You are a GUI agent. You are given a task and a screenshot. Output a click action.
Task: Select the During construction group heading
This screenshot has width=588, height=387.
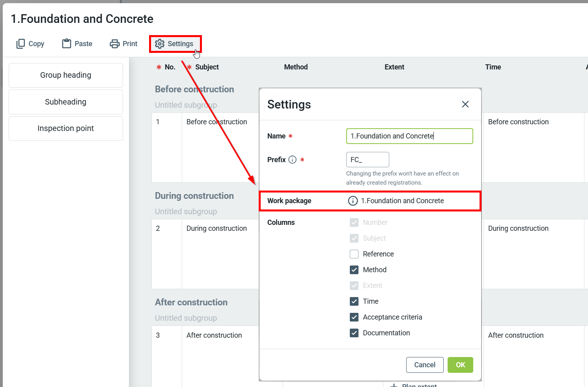(194, 196)
